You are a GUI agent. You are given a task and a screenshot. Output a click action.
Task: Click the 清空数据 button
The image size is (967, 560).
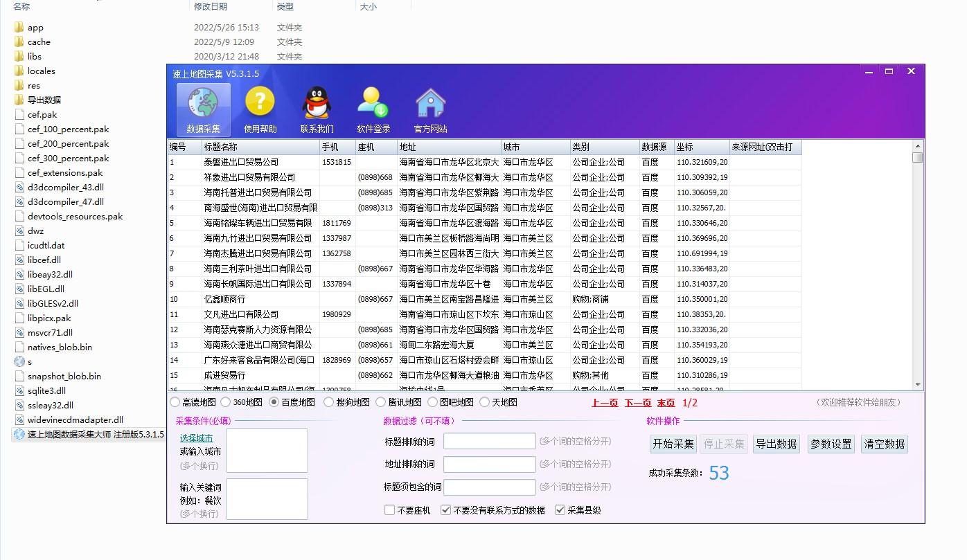point(885,444)
